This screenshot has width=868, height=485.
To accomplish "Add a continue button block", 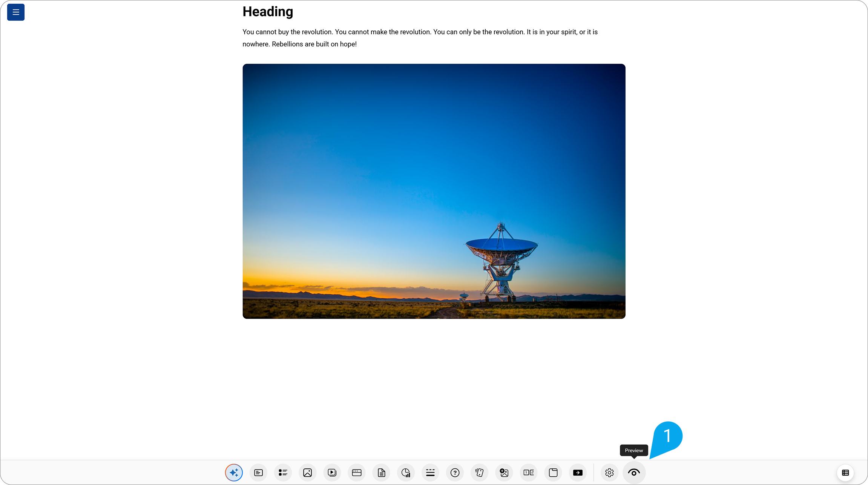I will tap(578, 473).
